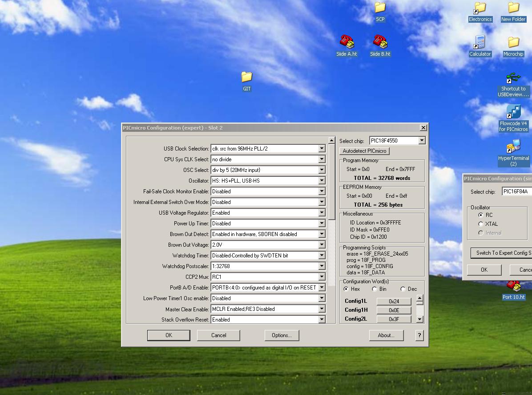Click OK in the PIC16F84A configuration window
532x395 pixels.
[x=484, y=270]
